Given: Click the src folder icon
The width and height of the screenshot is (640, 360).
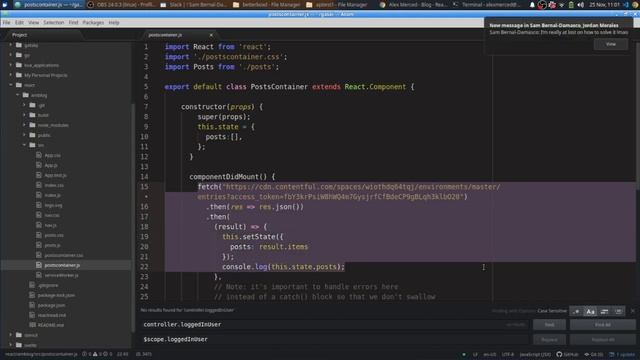Looking at the screenshot, I should (32, 145).
